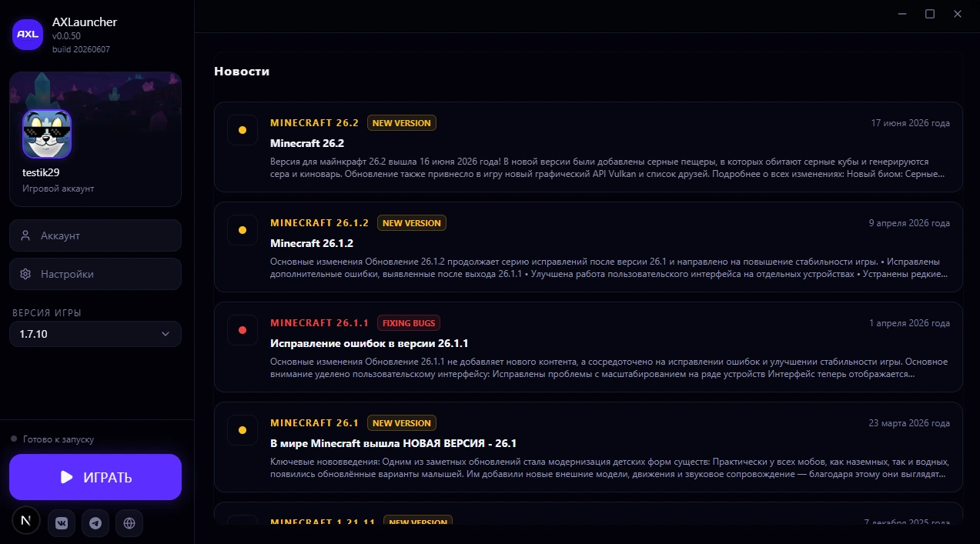Maximize the launcher window
This screenshot has height=544, width=980.
930,14
